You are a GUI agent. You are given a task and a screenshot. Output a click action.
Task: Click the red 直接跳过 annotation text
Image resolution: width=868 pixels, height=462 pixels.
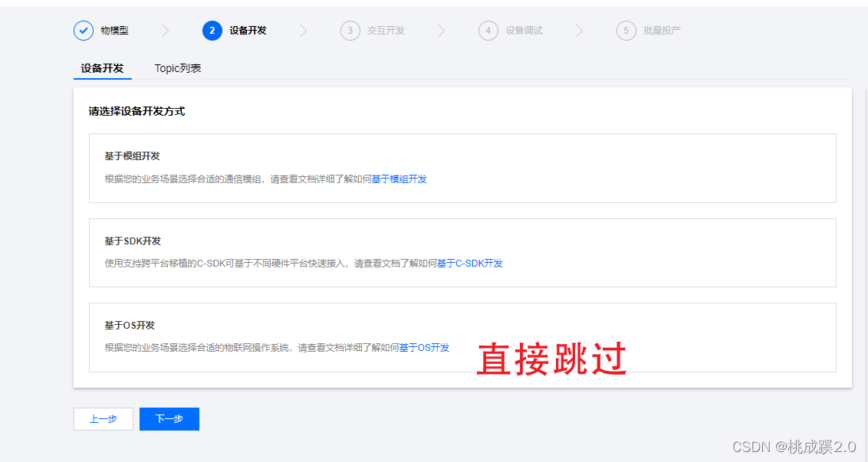(552, 357)
